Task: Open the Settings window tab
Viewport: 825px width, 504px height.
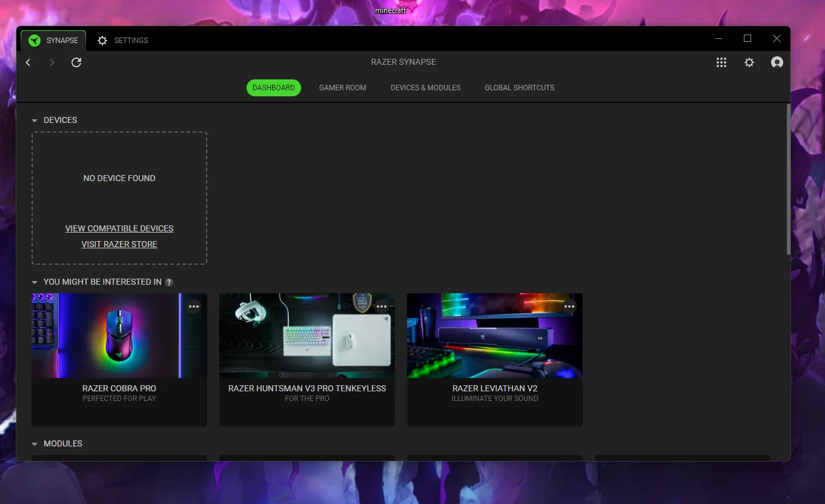Action: click(x=123, y=41)
